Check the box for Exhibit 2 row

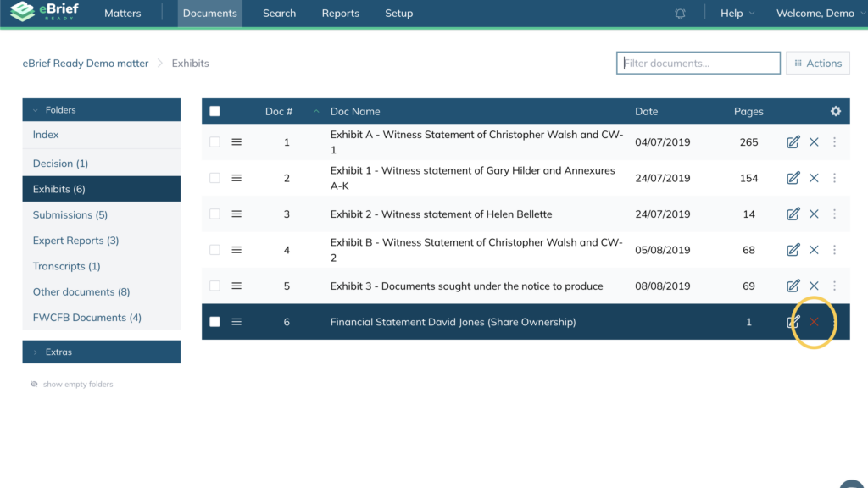[x=214, y=214]
